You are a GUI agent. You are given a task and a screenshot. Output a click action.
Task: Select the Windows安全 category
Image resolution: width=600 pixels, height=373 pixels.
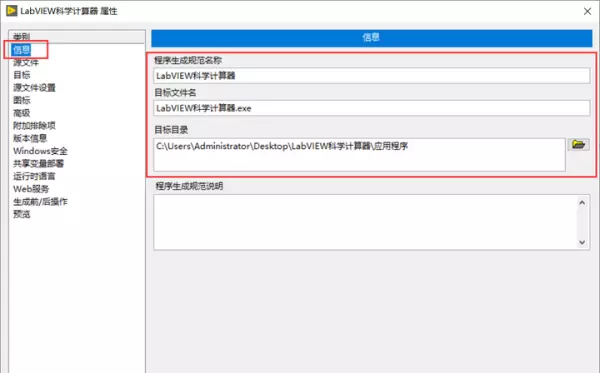pos(41,151)
